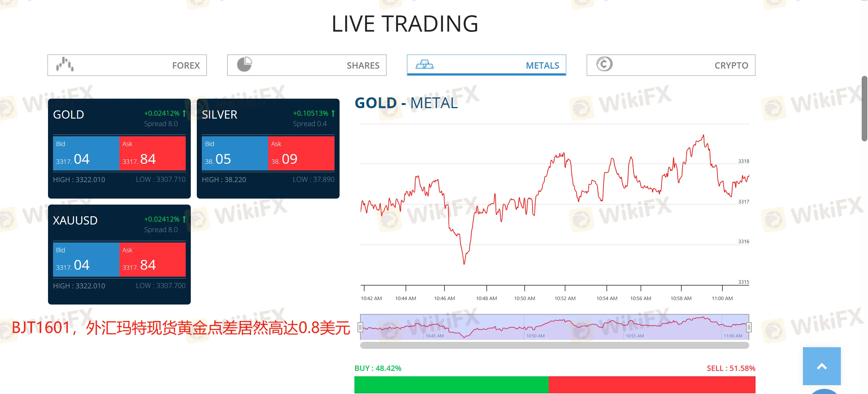Switch to the FOREX tab
868x394 pixels.
(127, 65)
